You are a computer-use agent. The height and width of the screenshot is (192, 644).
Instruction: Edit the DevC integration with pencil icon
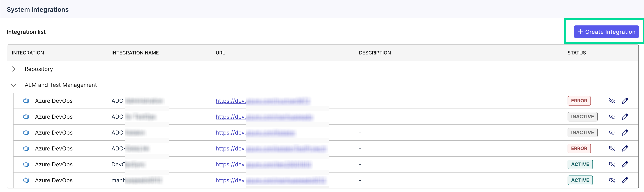[x=625, y=164]
